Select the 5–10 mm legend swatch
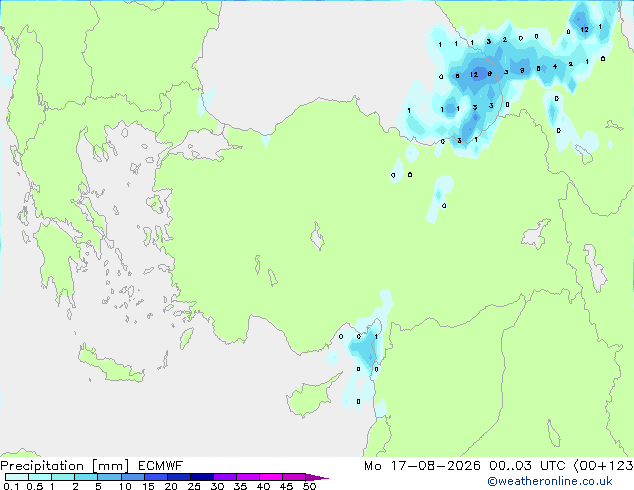The height and width of the screenshot is (490, 634). click(109, 477)
